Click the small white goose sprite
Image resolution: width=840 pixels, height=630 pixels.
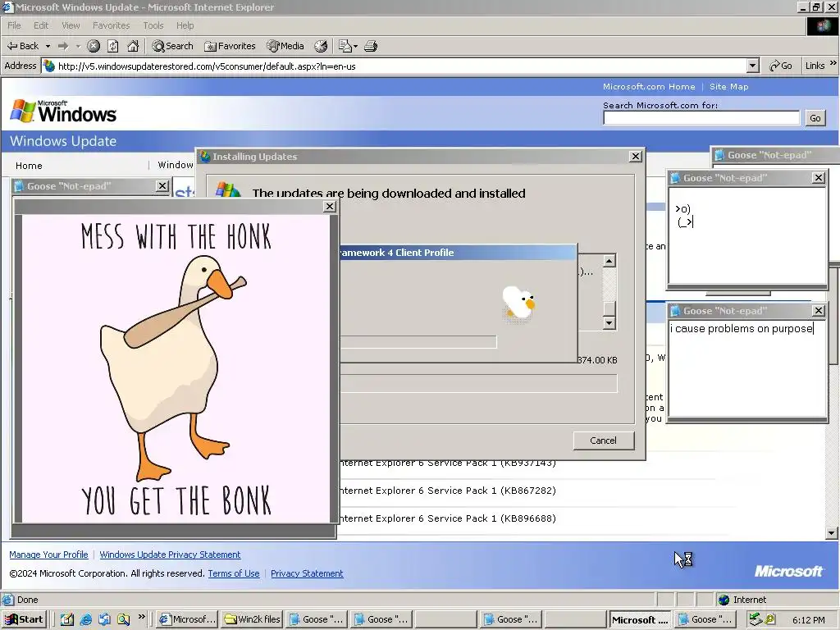[518, 304]
